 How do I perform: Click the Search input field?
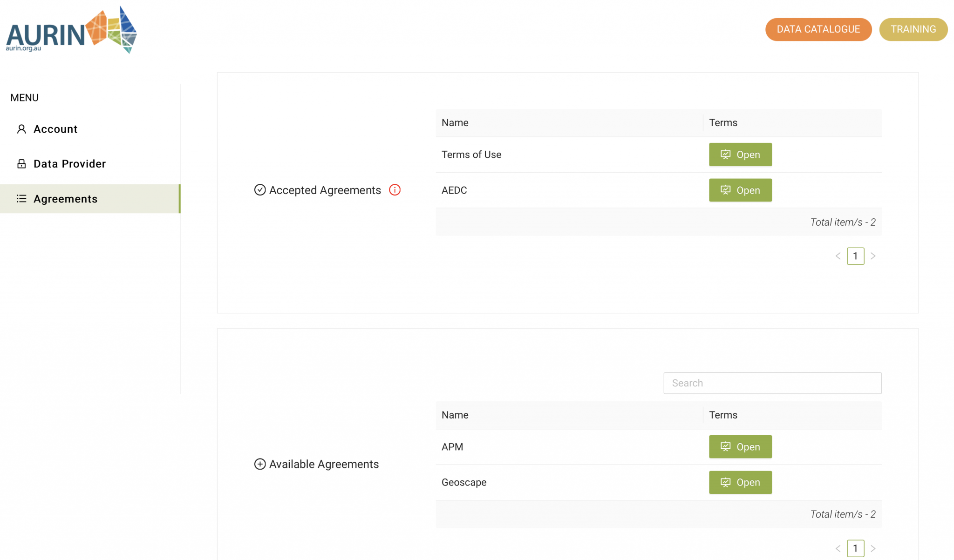772,383
